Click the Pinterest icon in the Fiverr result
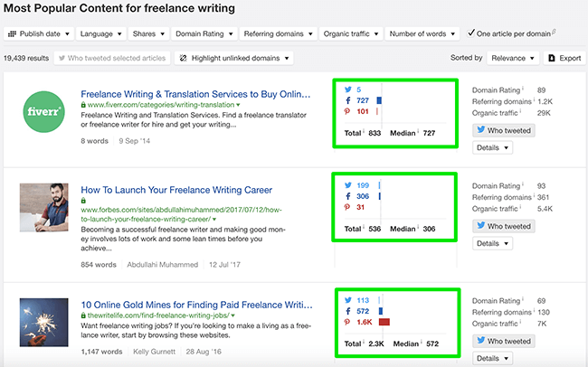588x367 pixels. pyautogui.click(x=348, y=111)
